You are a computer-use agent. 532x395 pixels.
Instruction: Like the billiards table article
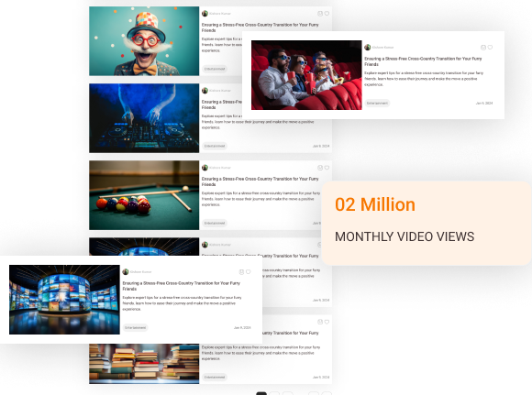327,168
